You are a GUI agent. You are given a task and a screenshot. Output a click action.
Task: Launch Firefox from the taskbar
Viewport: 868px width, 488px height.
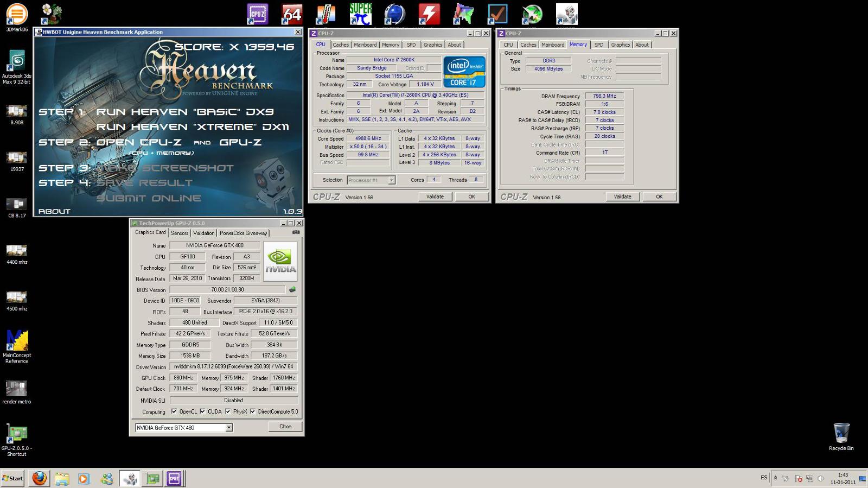39,478
